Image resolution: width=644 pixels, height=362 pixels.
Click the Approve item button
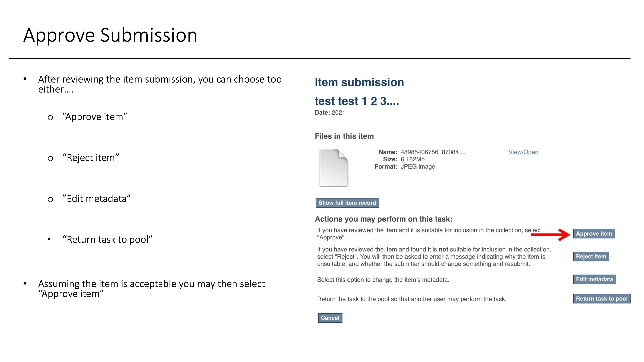coord(594,234)
